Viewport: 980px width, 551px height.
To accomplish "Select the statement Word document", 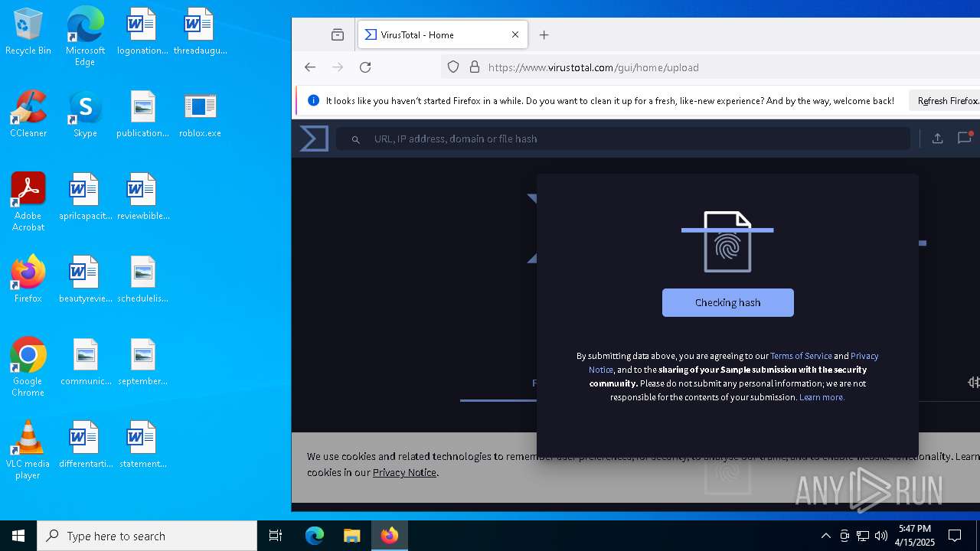I will [142, 445].
